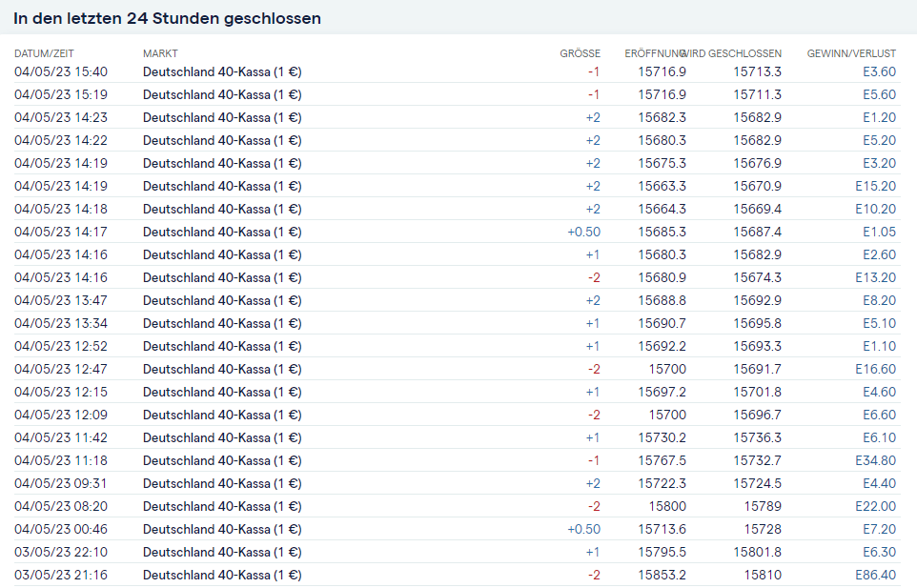Click the E34.80 profit amount
This screenshot has height=588, width=917.
pos(875,460)
